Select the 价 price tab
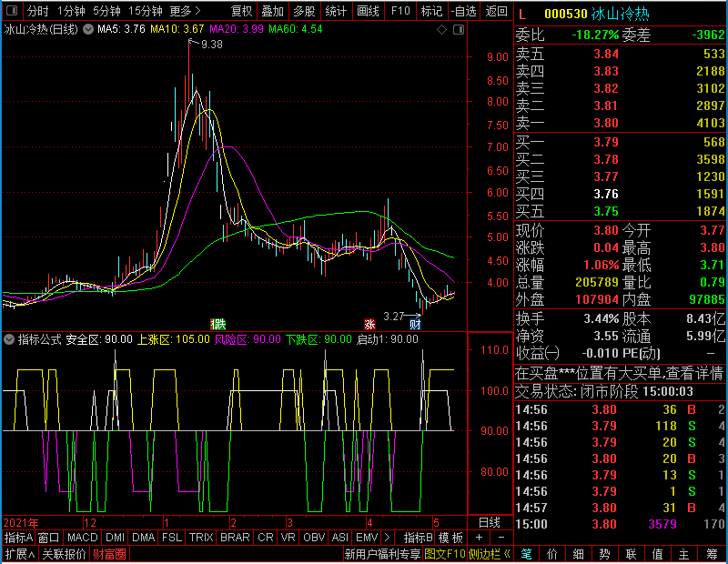 (x=552, y=554)
